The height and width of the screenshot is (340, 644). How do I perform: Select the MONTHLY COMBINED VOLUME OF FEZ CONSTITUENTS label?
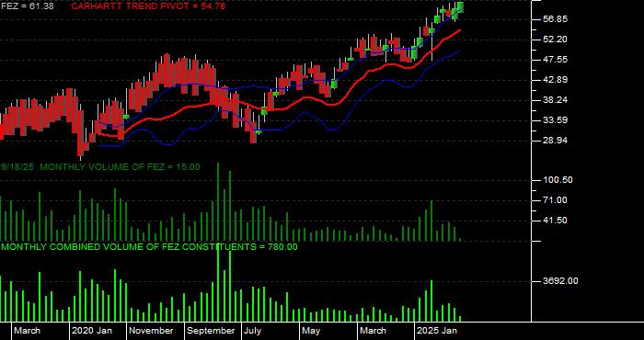[149, 247]
